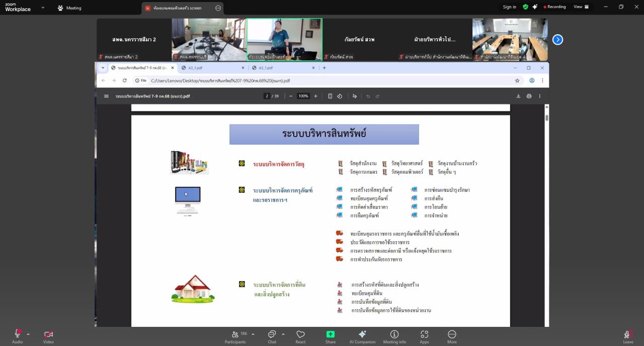Click the Sign in button
644x346 pixels.
tap(509, 7)
